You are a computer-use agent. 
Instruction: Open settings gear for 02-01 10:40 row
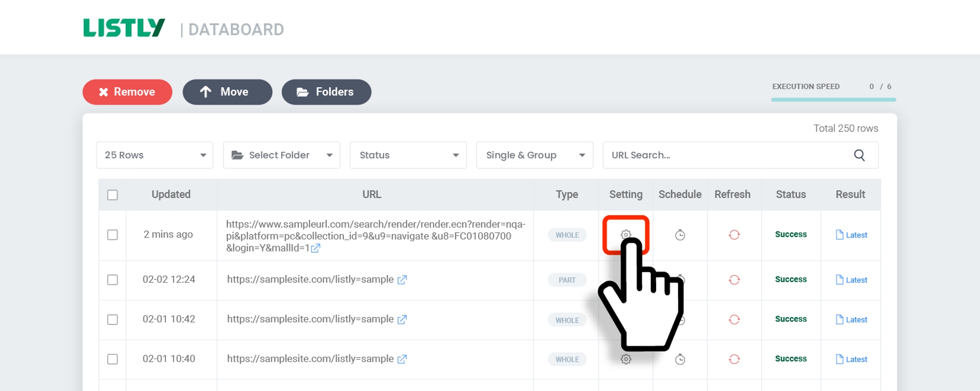click(x=626, y=359)
